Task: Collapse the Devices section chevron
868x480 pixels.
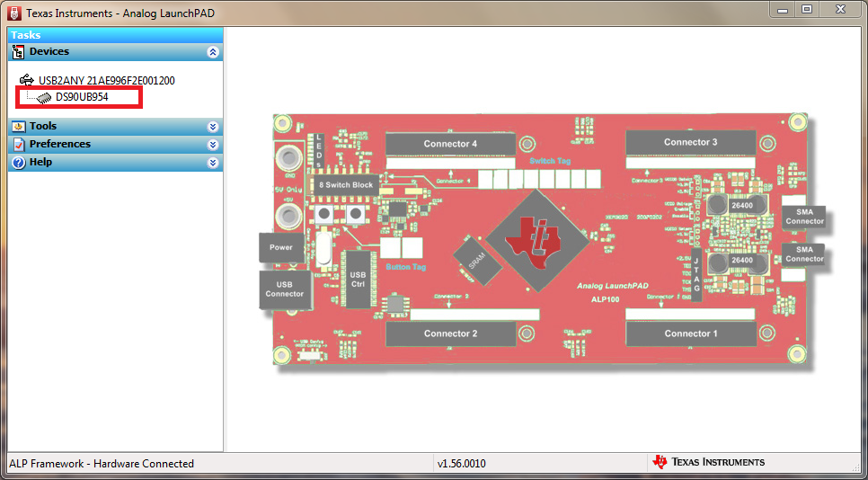Action: pyautogui.click(x=213, y=52)
